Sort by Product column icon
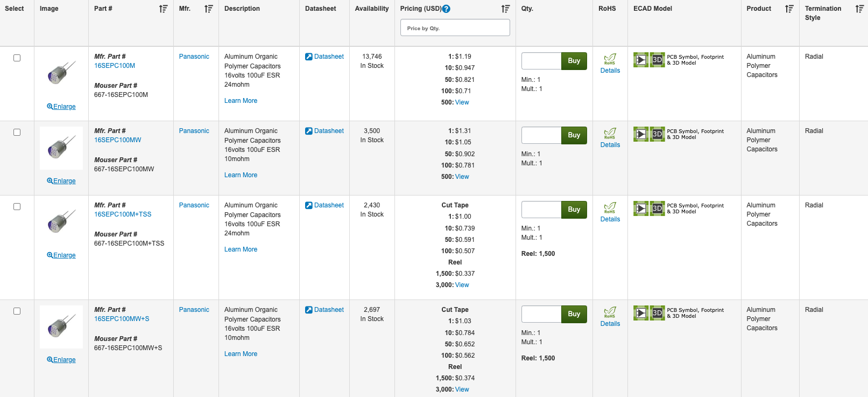This screenshot has width=868, height=397. point(789,9)
